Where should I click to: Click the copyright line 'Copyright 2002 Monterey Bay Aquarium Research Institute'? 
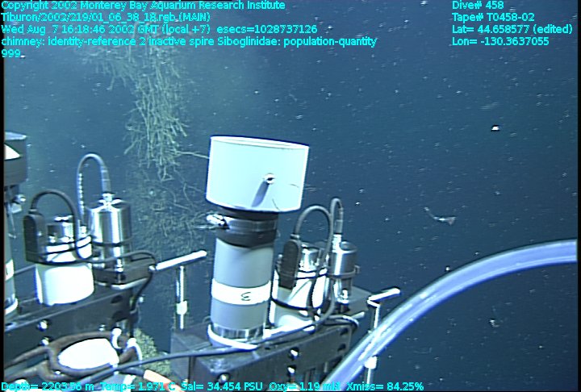(x=144, y=5)
